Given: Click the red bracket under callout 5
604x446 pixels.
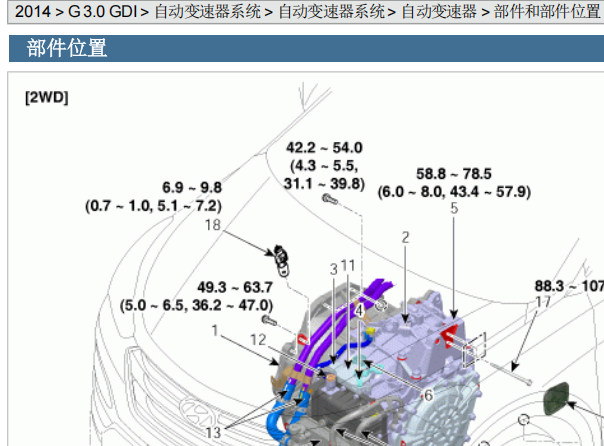Looking at the screenshot, I should tap(448, 335).
